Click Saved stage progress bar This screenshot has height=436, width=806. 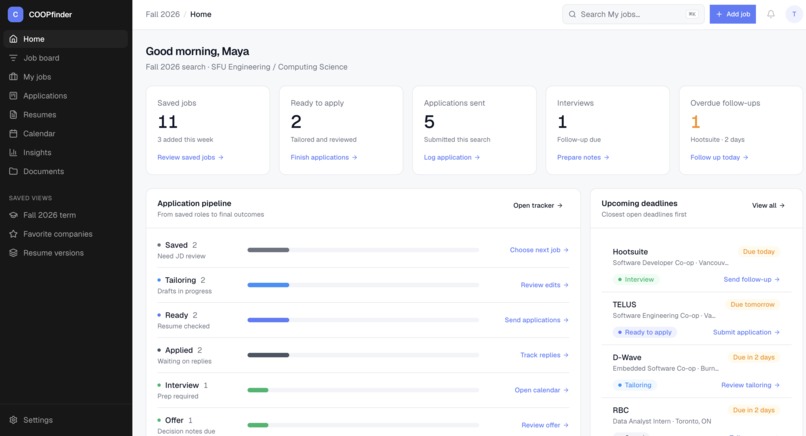click(x=363, y=250)
